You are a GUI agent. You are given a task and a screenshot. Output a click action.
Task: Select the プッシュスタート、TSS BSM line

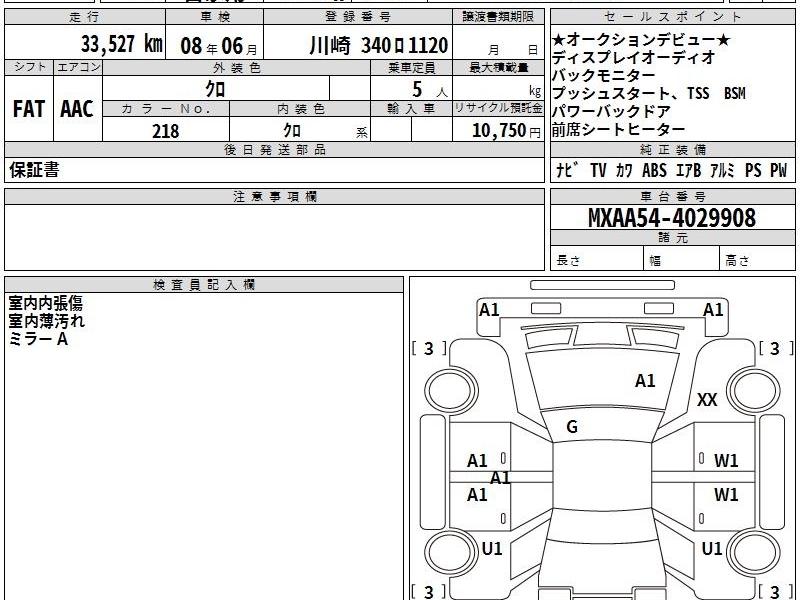648,93
